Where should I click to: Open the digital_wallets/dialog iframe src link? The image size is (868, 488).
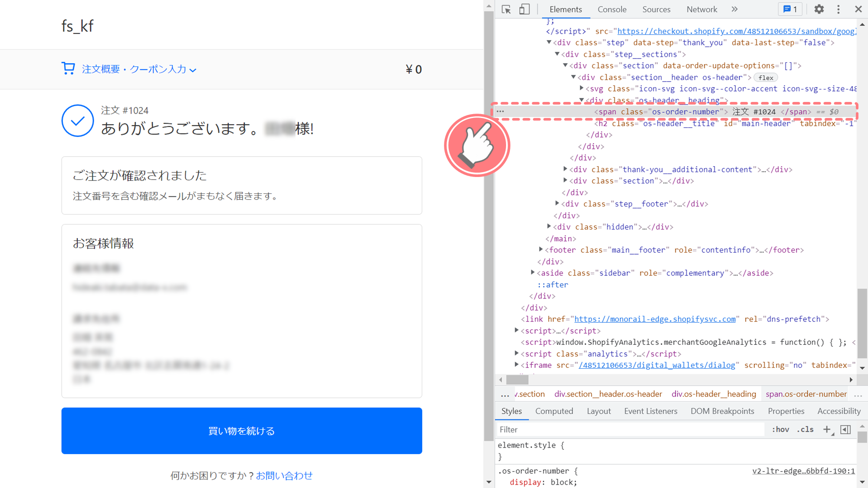point(657,365)
